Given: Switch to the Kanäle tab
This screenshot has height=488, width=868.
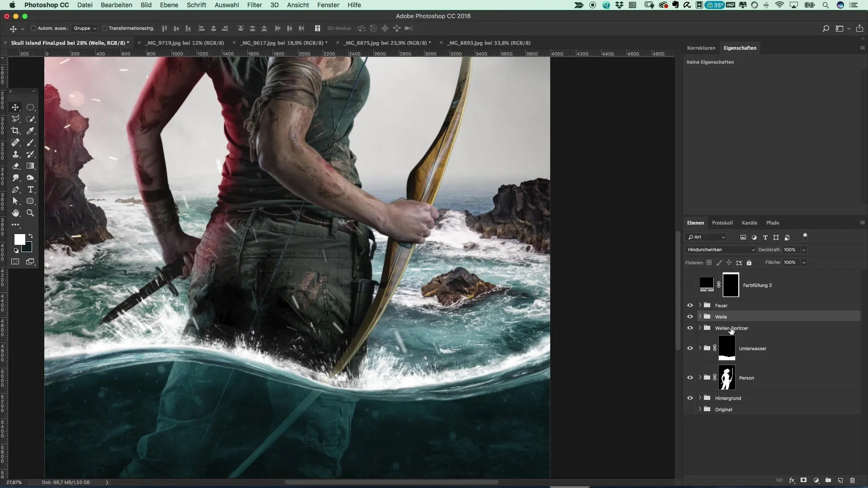Looking at the screenshot, I should tap(749, 223).
